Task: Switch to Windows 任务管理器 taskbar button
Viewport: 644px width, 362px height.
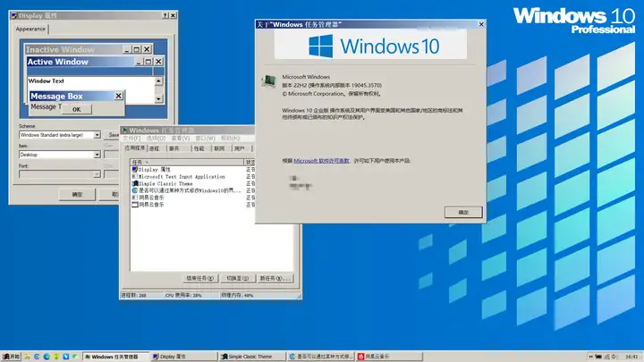Action: pos(115,357)
